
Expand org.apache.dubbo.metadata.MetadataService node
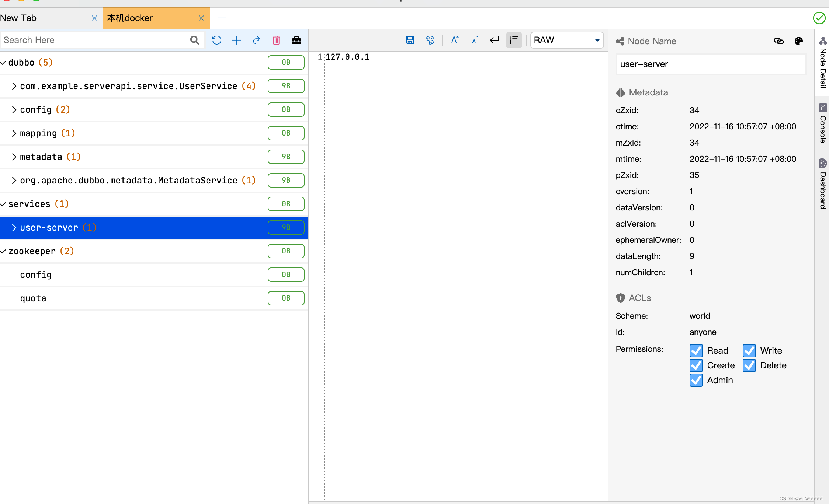(x=14, y=181)
